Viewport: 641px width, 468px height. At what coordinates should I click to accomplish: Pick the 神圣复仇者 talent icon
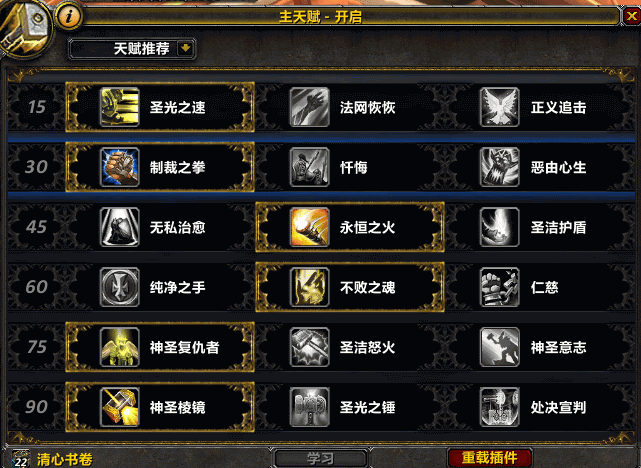point(120,347)
